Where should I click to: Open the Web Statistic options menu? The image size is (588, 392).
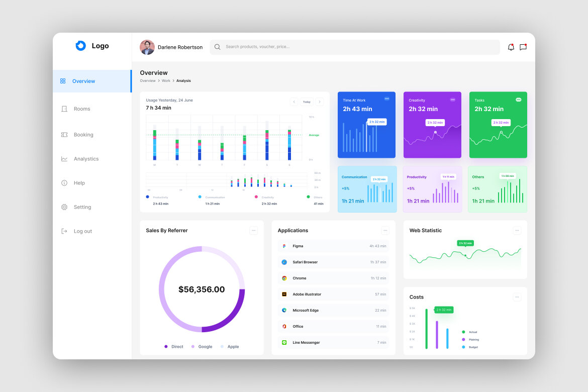point(517,230)
